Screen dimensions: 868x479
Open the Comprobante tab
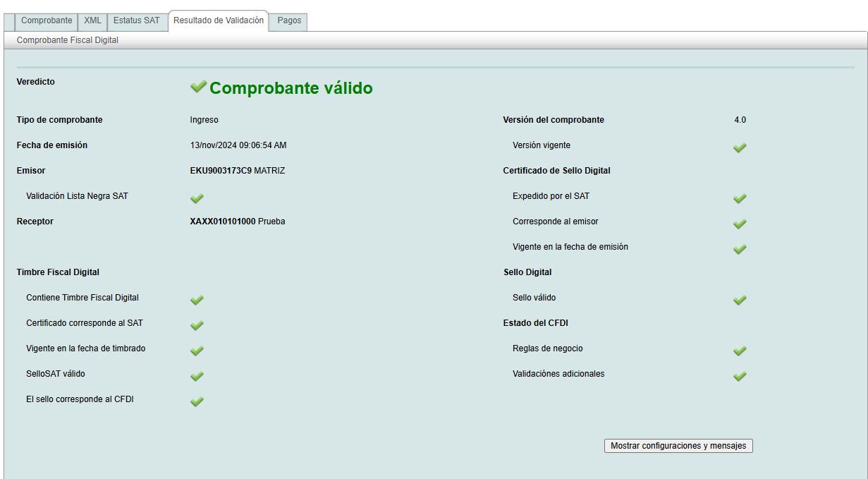pyautogui.click(x=47, y=21)
